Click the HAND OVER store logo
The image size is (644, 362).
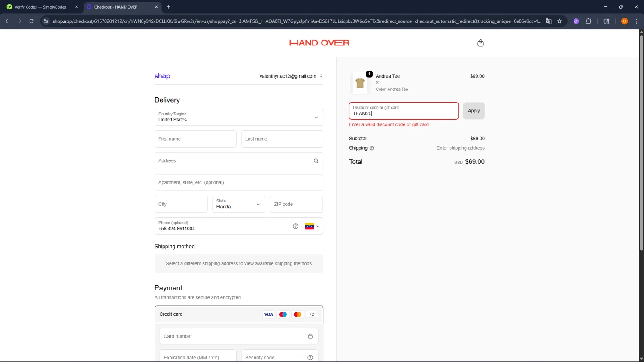pos(319,43)
